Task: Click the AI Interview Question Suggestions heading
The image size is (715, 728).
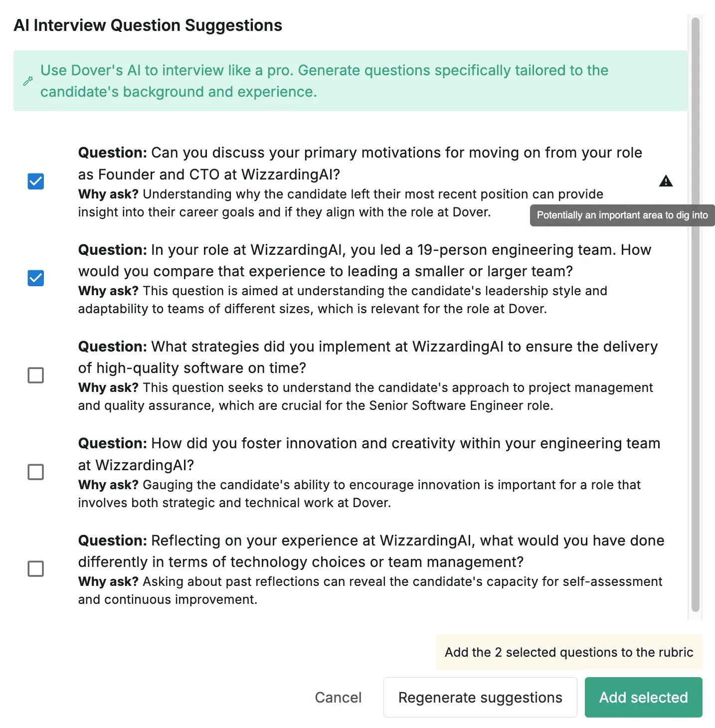Action: click(x=148, y=25)
